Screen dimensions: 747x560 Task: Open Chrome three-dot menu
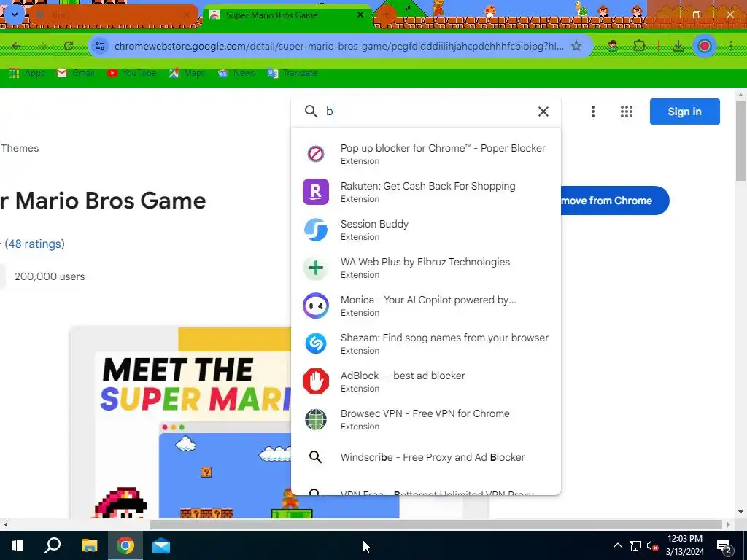tap(731, 46)
